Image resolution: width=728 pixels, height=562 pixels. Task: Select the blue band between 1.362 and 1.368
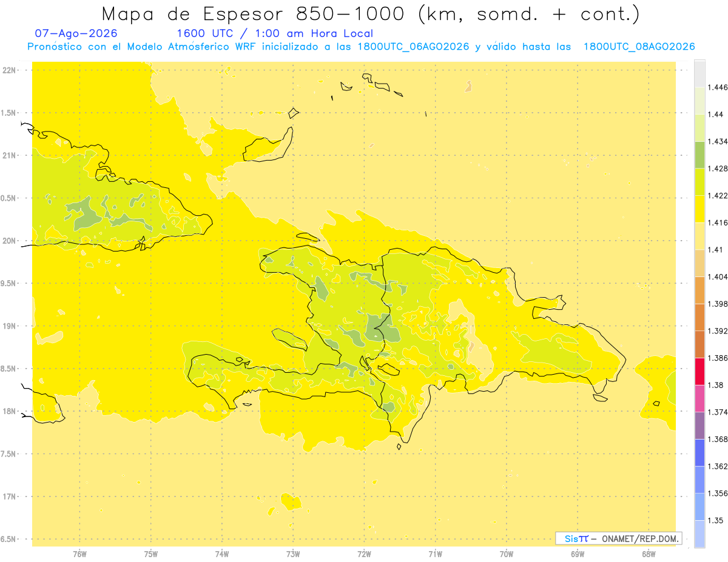699,452
